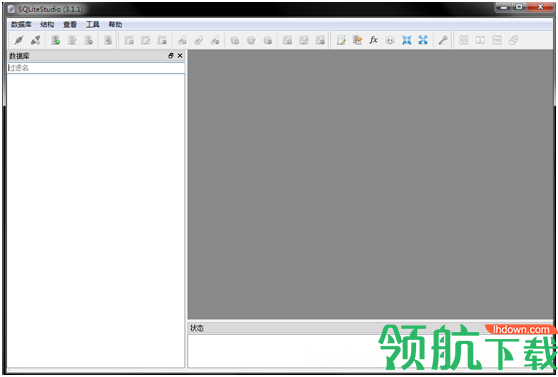Screen dimensions: 558x377
Task: Click the Create table toolbar icon
Action: [x=129, y=40]
